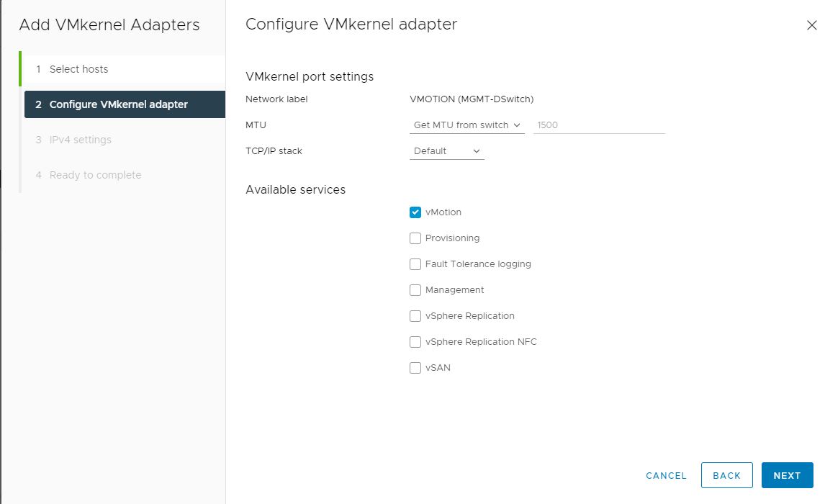The width and height of the screenshot is (825, 504).
Task: Close the wizard with the X icon
Action: (811, 24)
